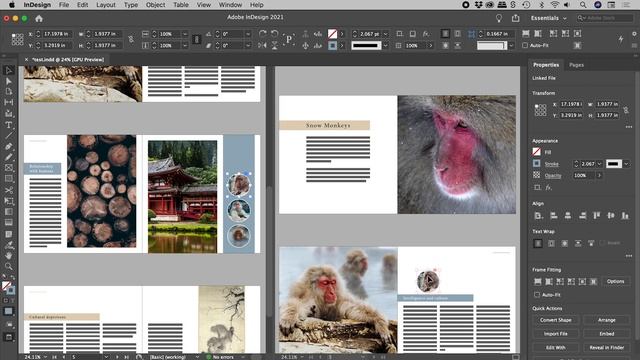Click the Stroke swatch in the Appearance section
The image size is (640, 360).
point(537,164)
